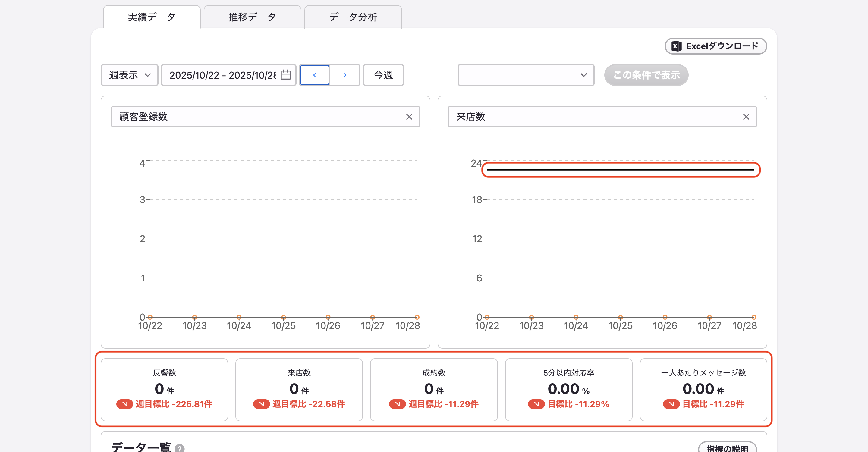This screenshot has width=868, height=452.
Task: Clear the 顧客登録数 selection with X
Action: tap(409, 117)
